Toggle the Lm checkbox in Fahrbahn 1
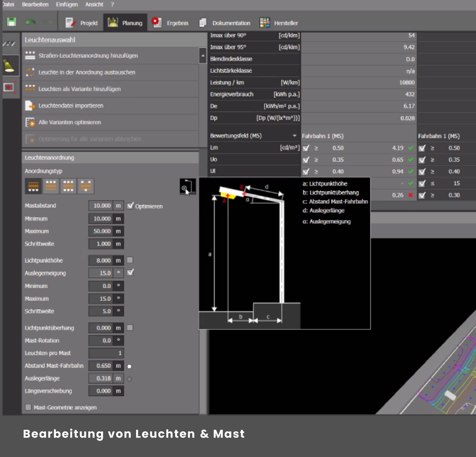 (306, 148)
